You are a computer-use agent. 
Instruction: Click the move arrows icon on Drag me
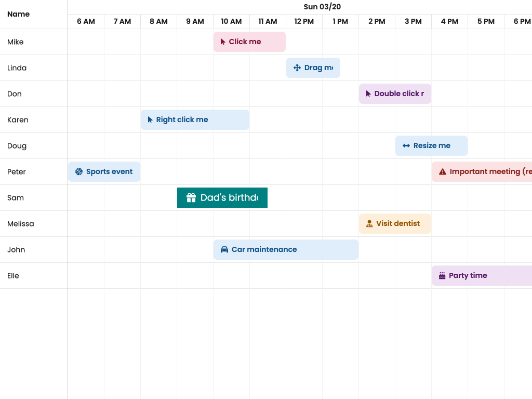[297, 68]
